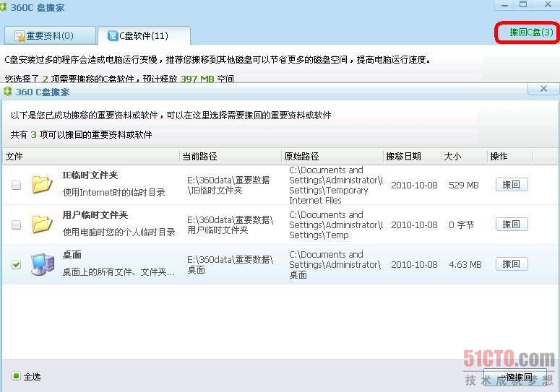Click 使用电脑时您的个人临时目录 description
The width and height of the screenshot is (560, 392).
click(x=119, y=232)
